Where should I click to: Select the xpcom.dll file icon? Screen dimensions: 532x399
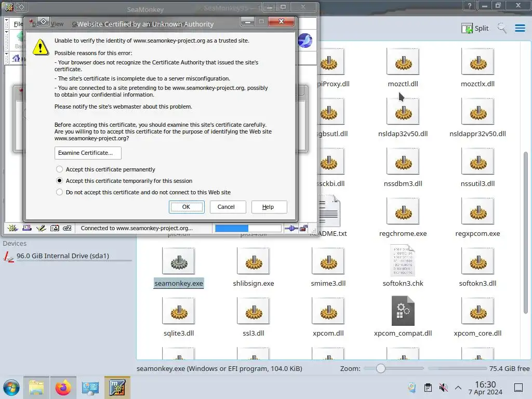pos(328,311)
